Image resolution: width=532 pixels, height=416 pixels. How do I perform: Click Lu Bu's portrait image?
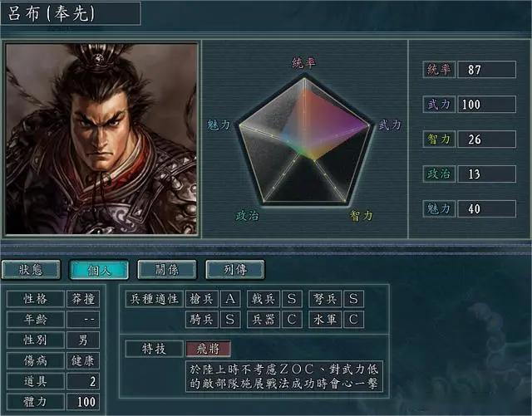pos(101,139)
